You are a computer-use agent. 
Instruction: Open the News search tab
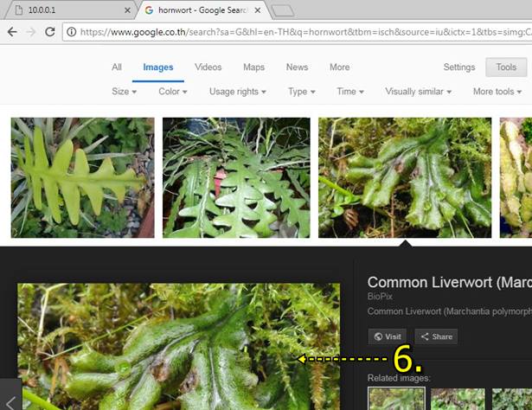click(x=298, y=67)
